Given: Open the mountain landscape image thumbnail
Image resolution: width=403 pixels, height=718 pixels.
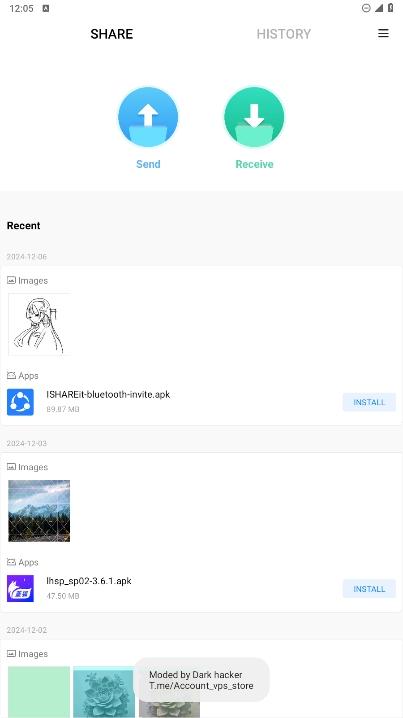Looking at the screenshot, I should pos(39,511).
